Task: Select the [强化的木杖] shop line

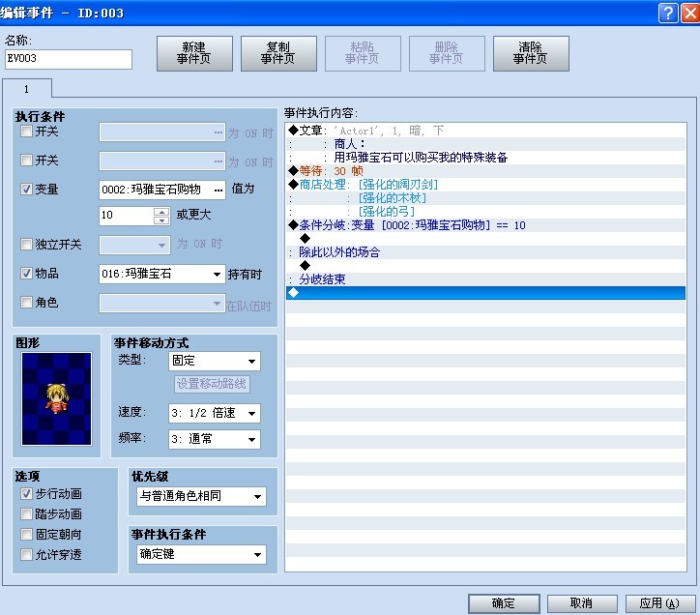Action: (485, 198)
